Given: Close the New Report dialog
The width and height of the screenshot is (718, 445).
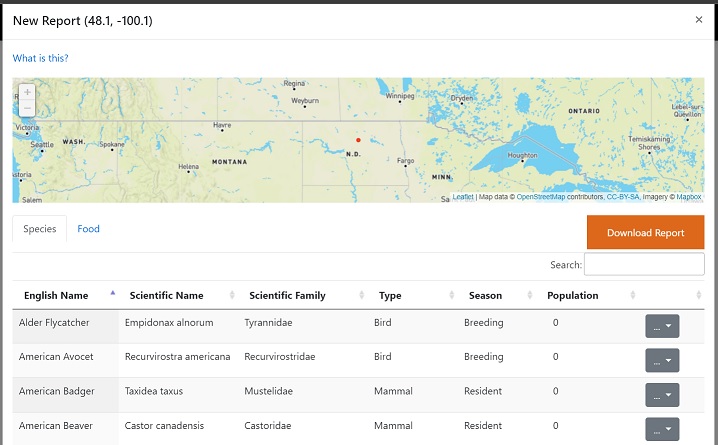Looking at the screenshot, I should pyautogui.click(x=699, y=20).
